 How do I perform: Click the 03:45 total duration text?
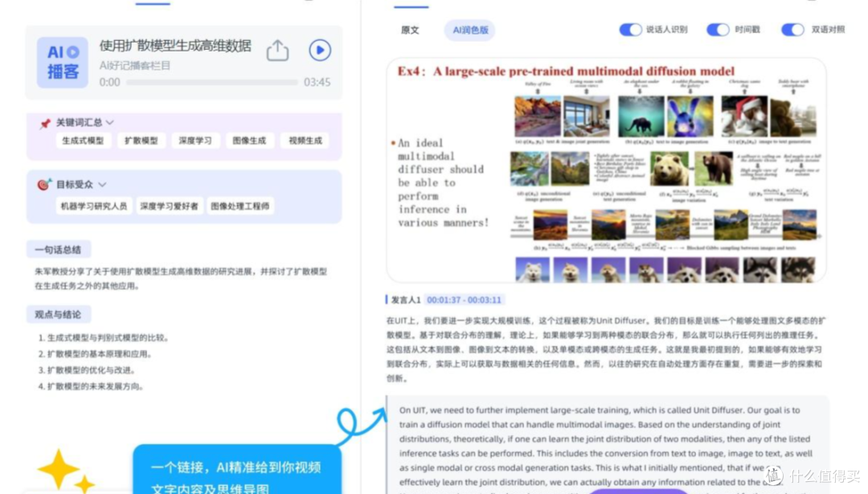[x=317, y=83]
